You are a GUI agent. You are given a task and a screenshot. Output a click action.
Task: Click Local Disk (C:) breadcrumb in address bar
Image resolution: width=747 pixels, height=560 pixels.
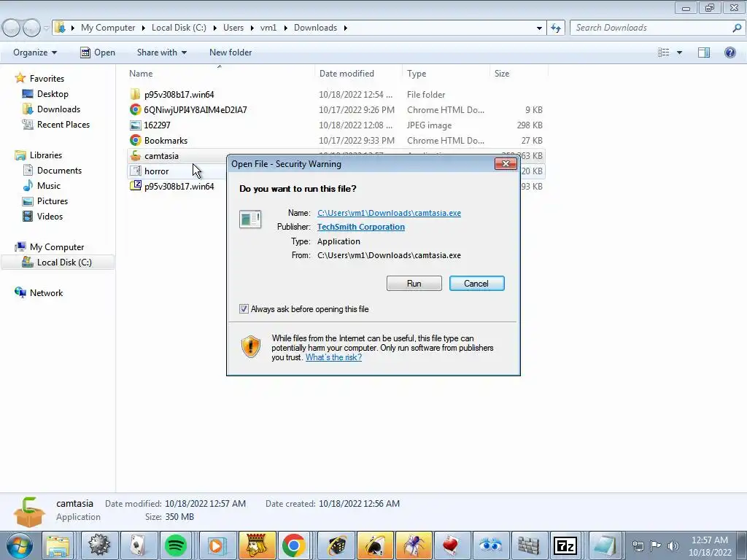(x=179, y=28)
